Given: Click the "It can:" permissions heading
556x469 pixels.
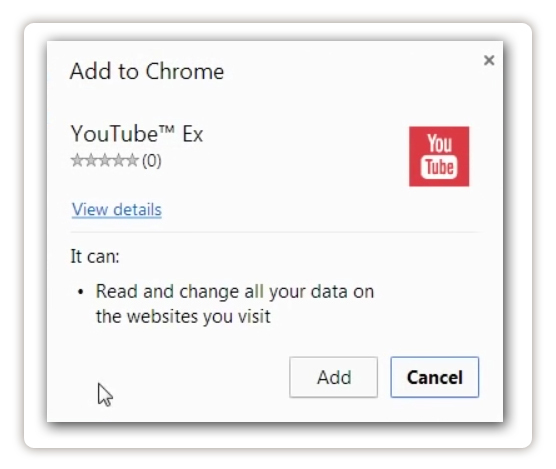Looking at the screenshot, I should point(95,256).
